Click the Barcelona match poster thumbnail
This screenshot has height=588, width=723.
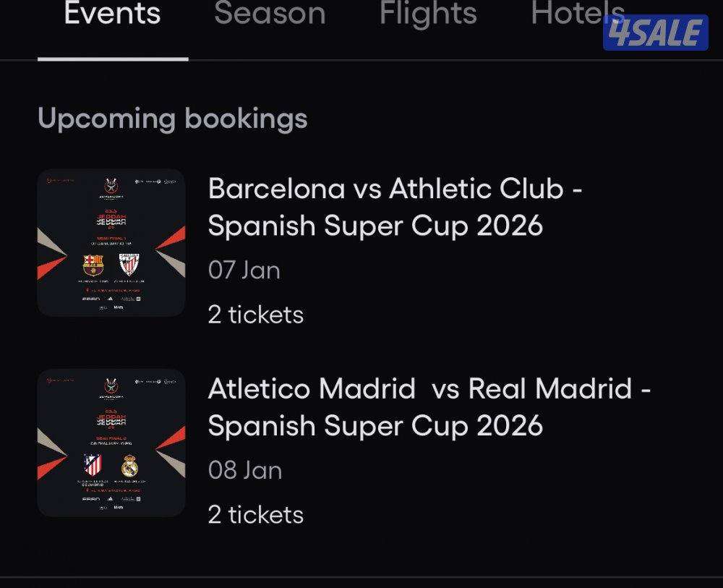coord(112,243)
